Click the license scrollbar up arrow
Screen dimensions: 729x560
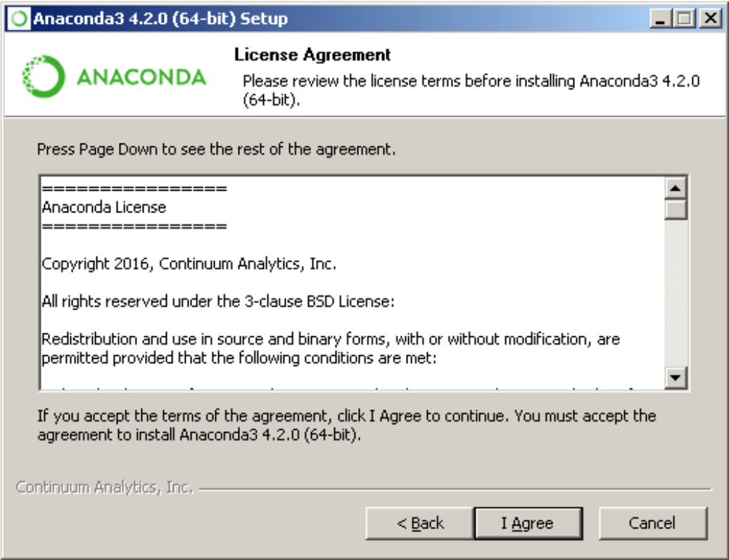click(x=676, y=189)
